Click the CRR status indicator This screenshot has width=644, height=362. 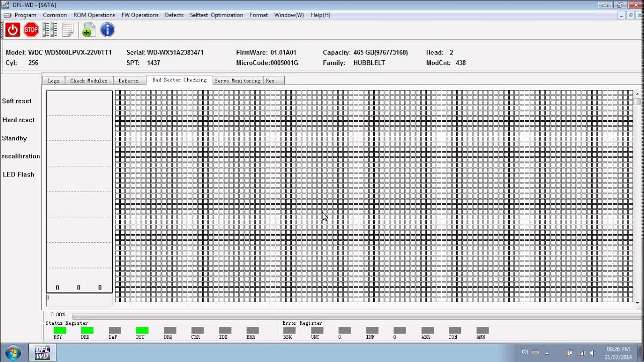point(197,330)
